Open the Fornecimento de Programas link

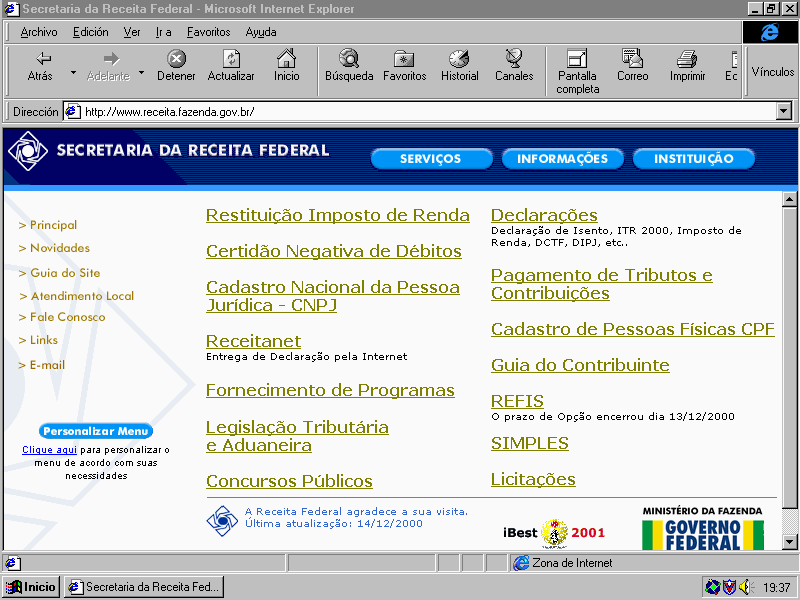330,390
